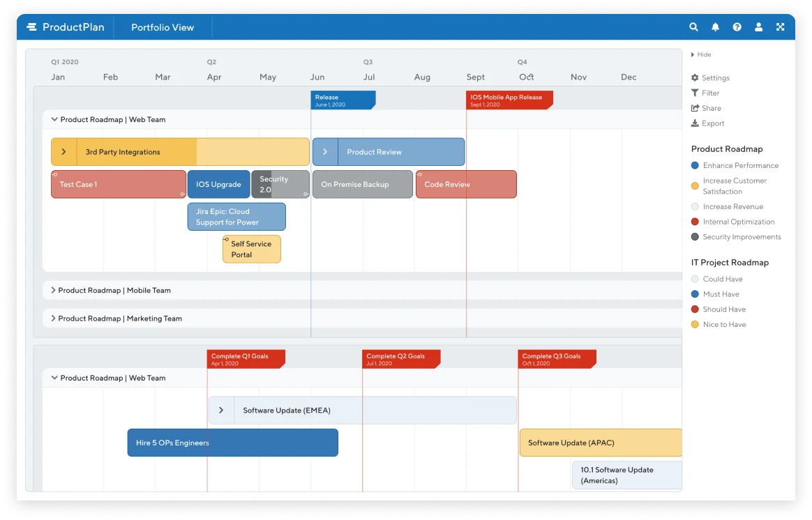The image size is (812, 520).
Task: Select the Nice to Have yellow swatch
Action: 695,324
